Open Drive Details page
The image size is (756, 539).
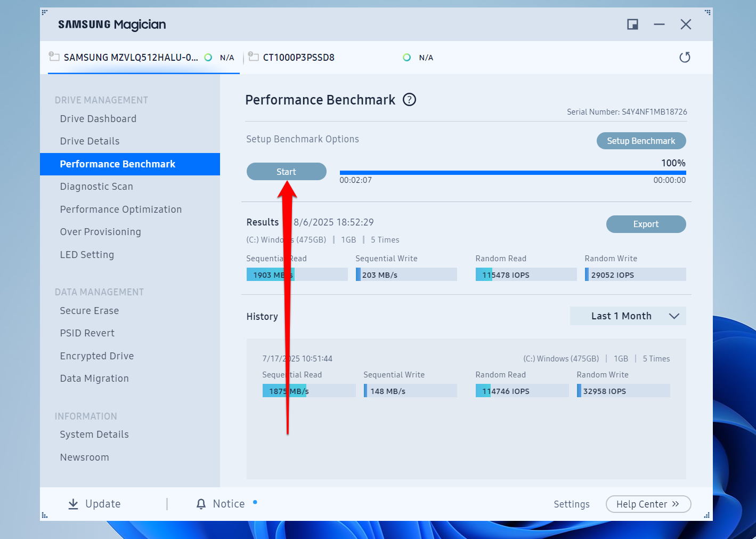(x=90, y=141)
